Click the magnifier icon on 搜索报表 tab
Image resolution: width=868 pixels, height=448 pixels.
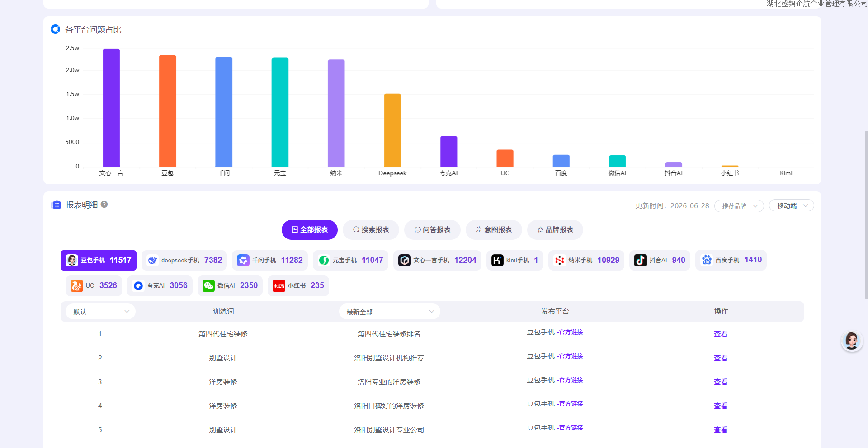coord(356,230)
